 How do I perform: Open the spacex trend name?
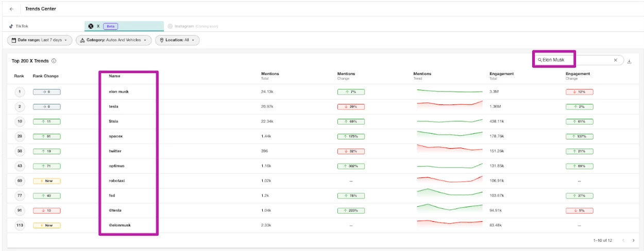click(x=115, y=136)
